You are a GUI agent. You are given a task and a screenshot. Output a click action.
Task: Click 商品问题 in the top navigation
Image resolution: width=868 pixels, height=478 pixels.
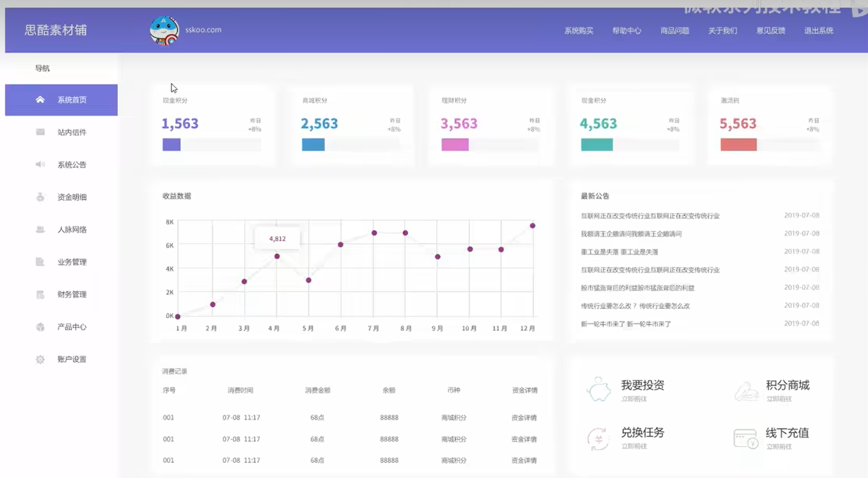tap(675, 31)
